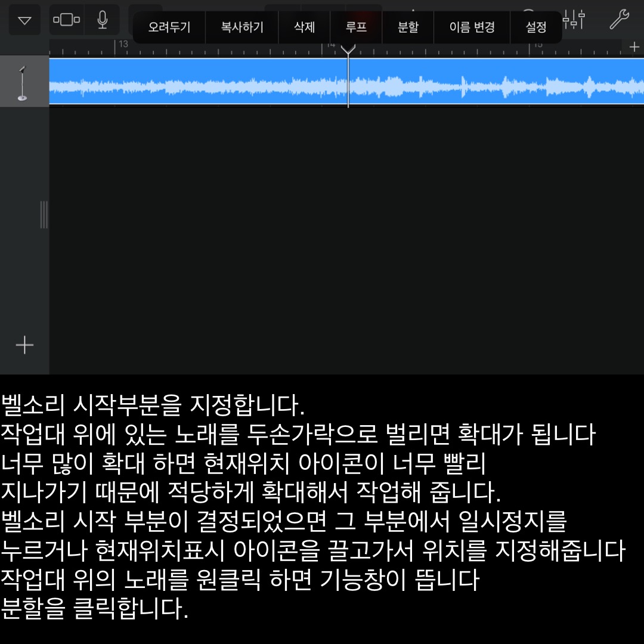This screenshot has width=644, height=644.
Task: Click bar 13 on the timeline ruler
Action: (122, 45)
